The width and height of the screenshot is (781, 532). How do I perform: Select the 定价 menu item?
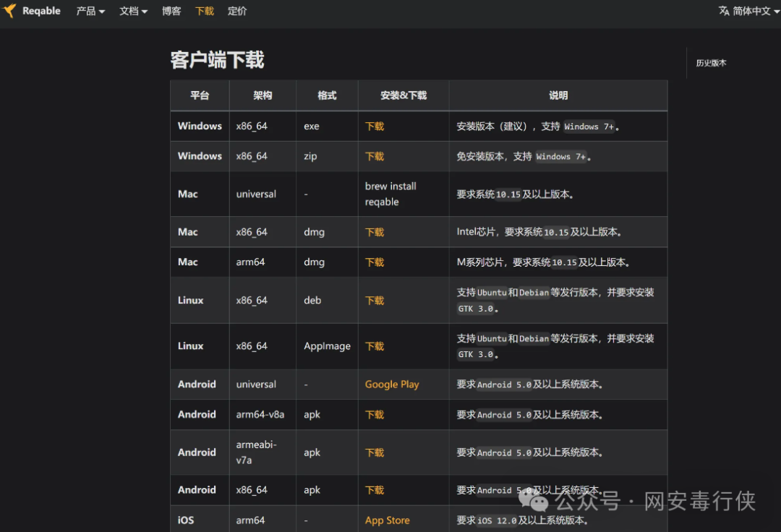click(237, 11)
